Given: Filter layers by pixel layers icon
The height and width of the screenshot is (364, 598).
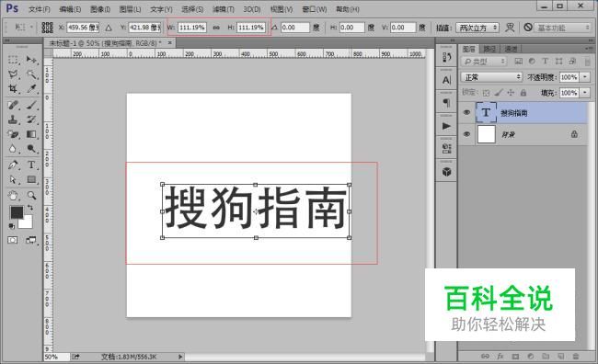Looking at the screenshot, I should coord(518,61).
